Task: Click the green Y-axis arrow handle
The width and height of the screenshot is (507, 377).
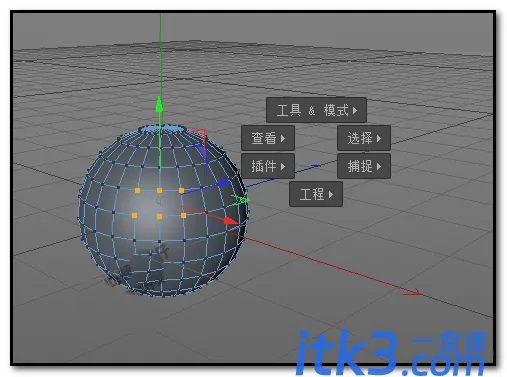Action: (x=159, y=104)
